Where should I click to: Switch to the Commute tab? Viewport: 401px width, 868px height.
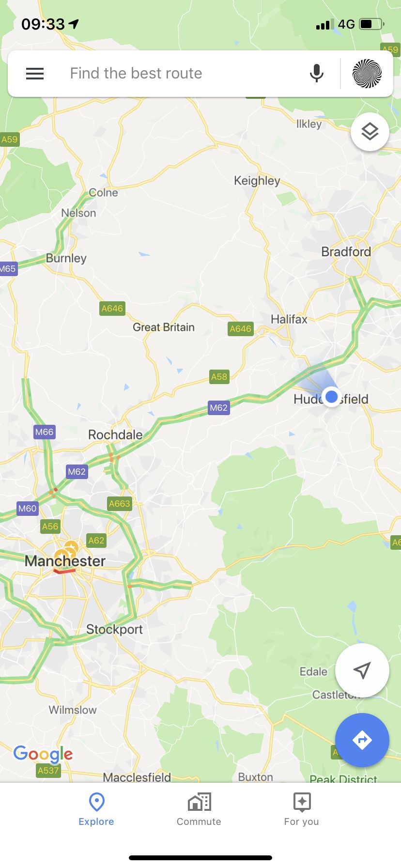pyautogui.click(x=199, y=809)
